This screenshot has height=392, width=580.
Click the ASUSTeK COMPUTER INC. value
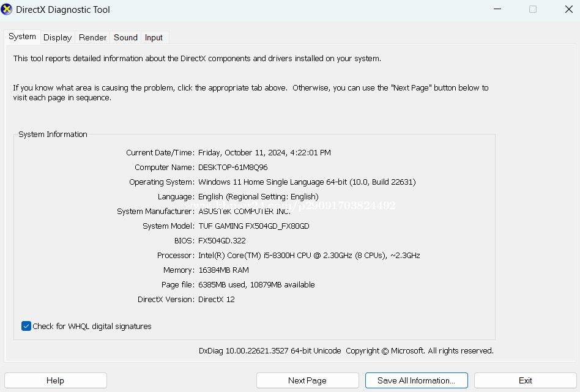click(245, 211)
